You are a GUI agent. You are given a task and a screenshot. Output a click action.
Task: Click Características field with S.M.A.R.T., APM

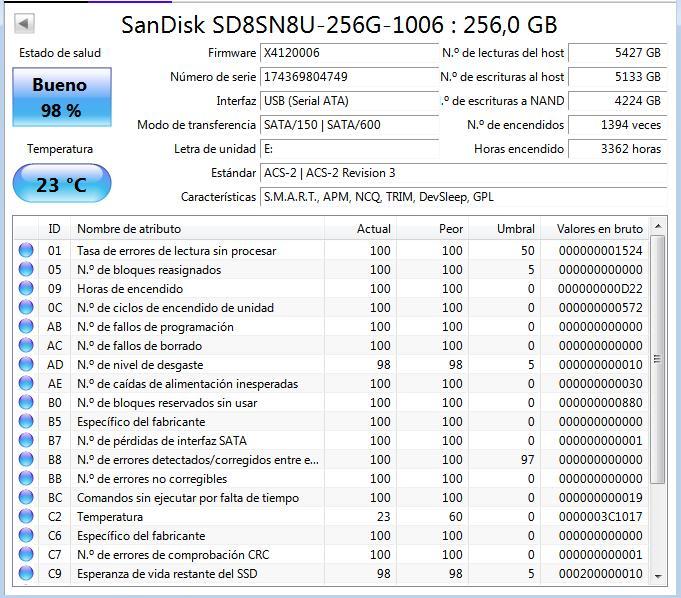click(463, 197)
